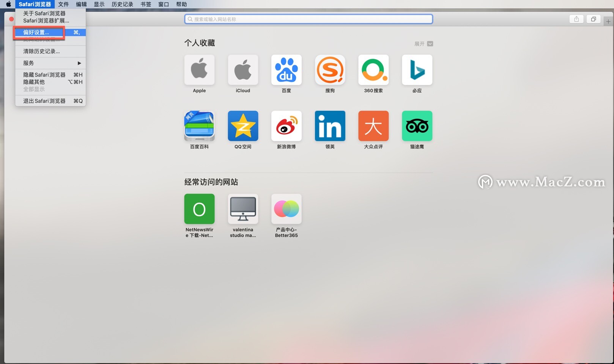Open the Apple favorite icon

point(199,70)
